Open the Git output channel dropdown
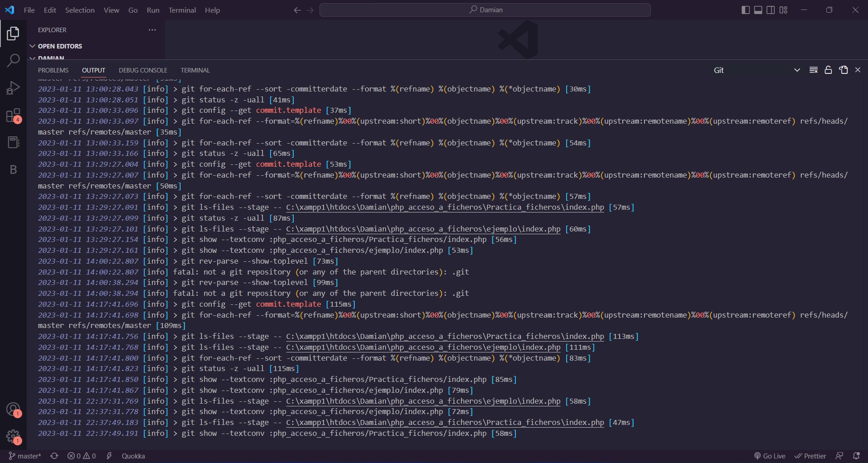Image resolution: width=868 pixels, height=463 pixels. point(757,70)
